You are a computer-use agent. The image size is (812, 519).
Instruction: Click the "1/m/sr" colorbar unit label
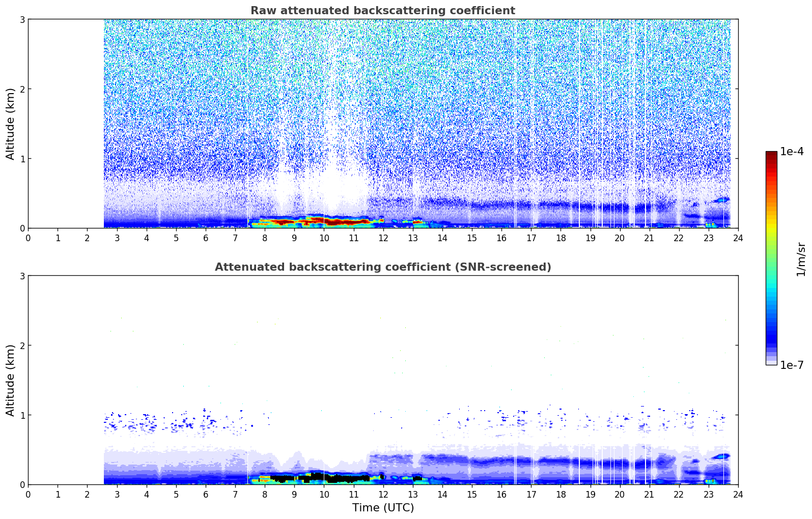point(801,259)
